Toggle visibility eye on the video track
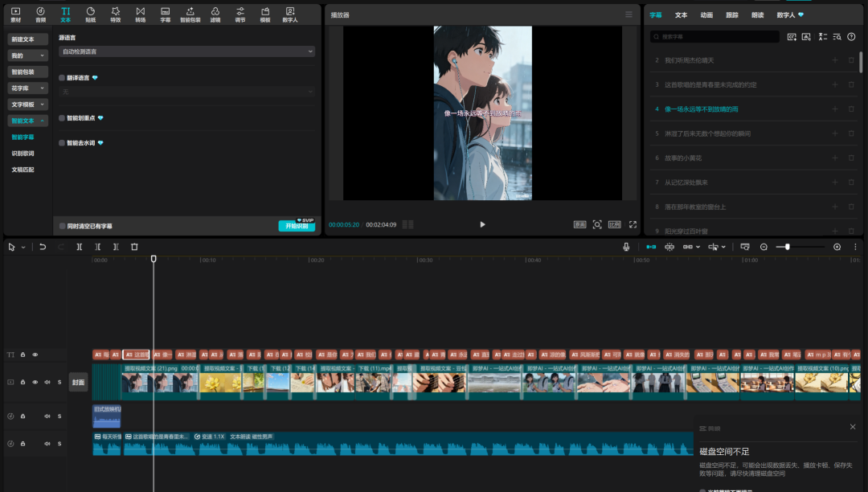Viewport: 868px width, 492px height. tap(35, 382)
